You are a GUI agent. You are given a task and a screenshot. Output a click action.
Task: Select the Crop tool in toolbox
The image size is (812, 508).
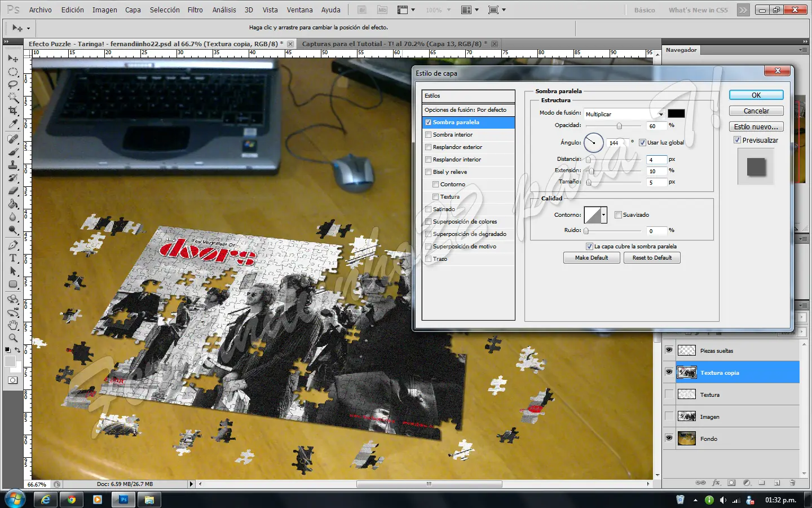13,111
